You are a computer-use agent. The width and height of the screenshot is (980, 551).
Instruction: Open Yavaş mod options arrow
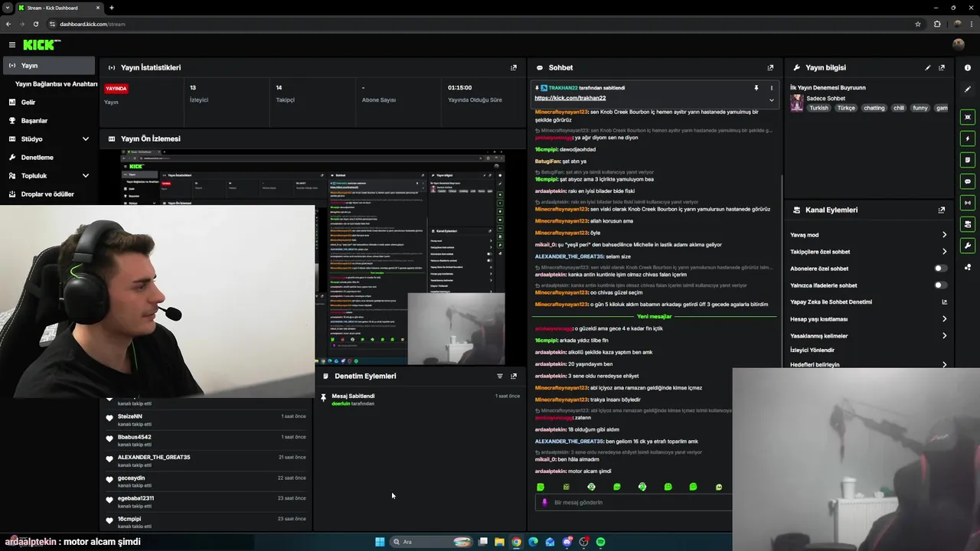944,235
